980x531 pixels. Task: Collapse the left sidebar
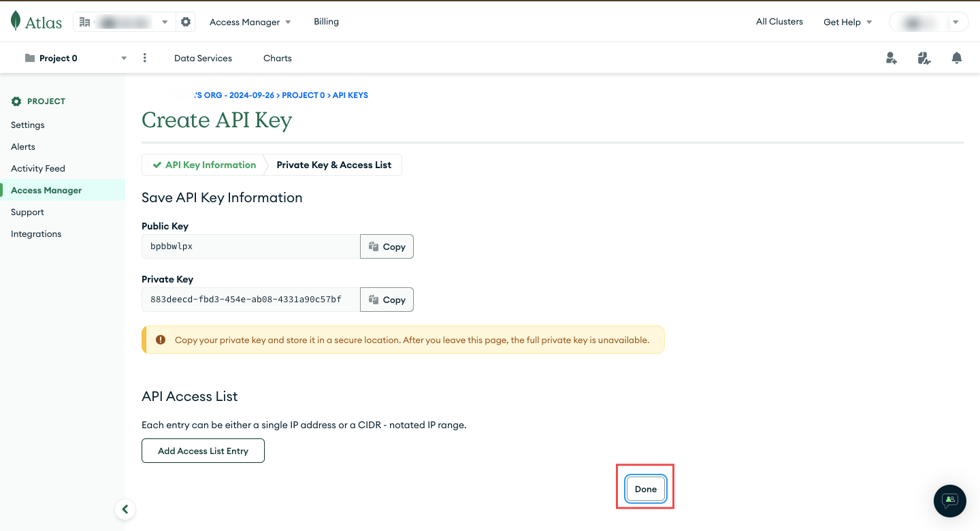[x=125, y=509]
